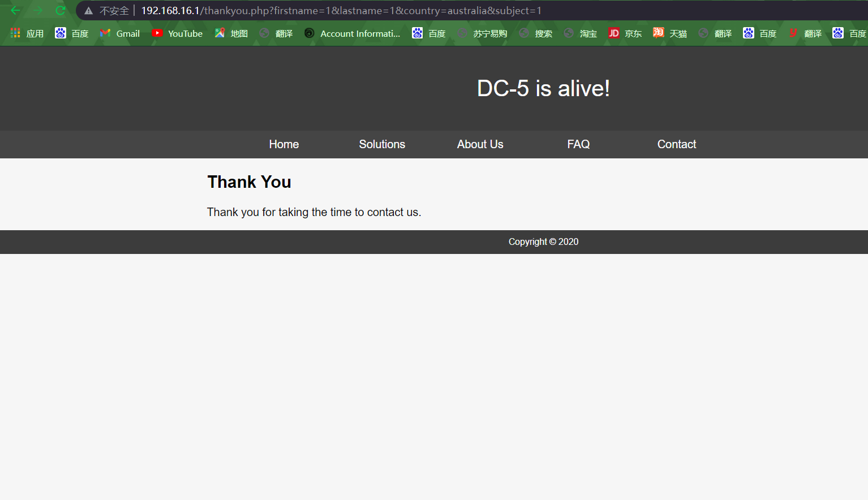This screenshot has width=868, height=500.
Task: Open the Account Information bookmark
Action: (352, 33)
